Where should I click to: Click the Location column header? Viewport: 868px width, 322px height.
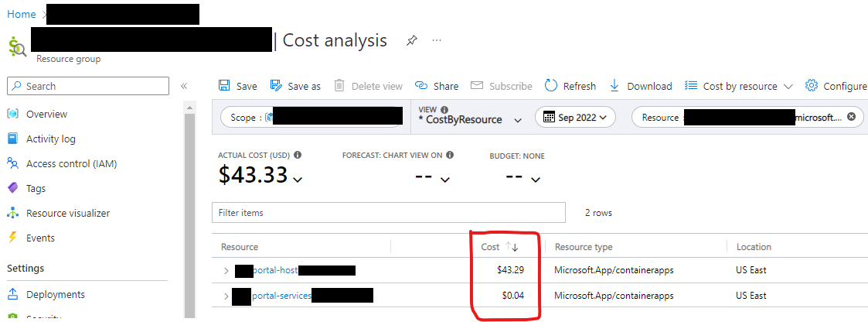[x=754, y=247]
